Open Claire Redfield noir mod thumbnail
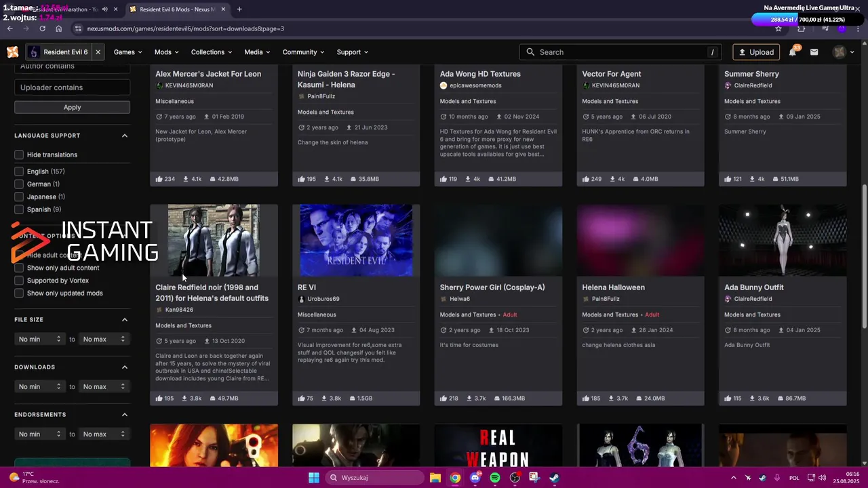 click(x=214, y=240)
